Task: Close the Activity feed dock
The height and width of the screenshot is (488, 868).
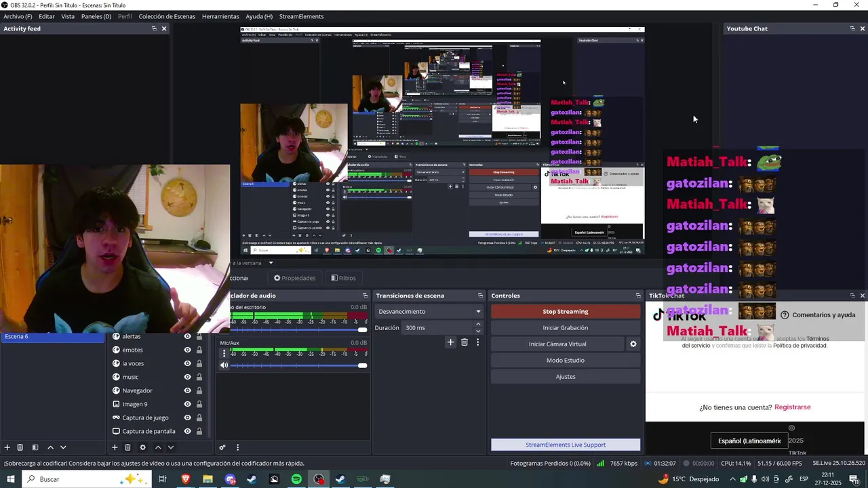Action: tap(164, 28)
